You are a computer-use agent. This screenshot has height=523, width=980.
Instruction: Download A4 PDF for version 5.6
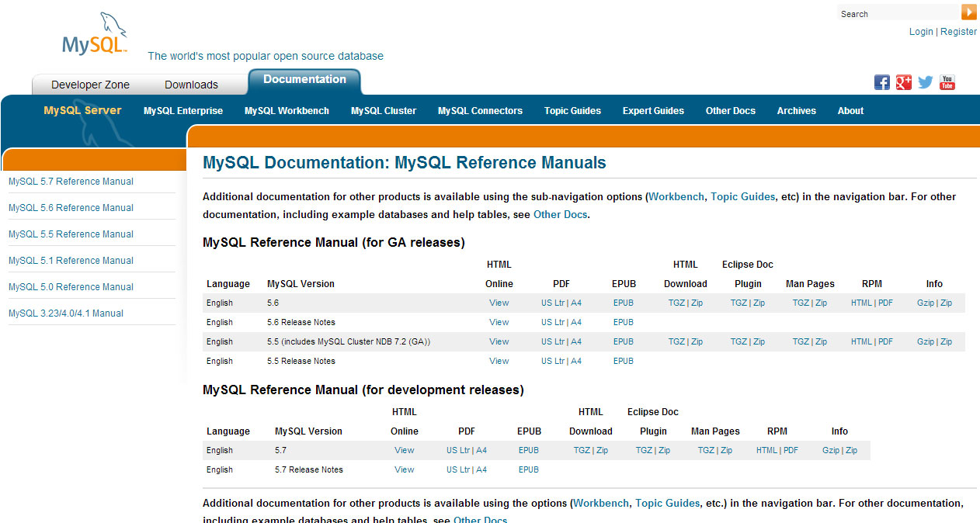(x=576, y=303)
